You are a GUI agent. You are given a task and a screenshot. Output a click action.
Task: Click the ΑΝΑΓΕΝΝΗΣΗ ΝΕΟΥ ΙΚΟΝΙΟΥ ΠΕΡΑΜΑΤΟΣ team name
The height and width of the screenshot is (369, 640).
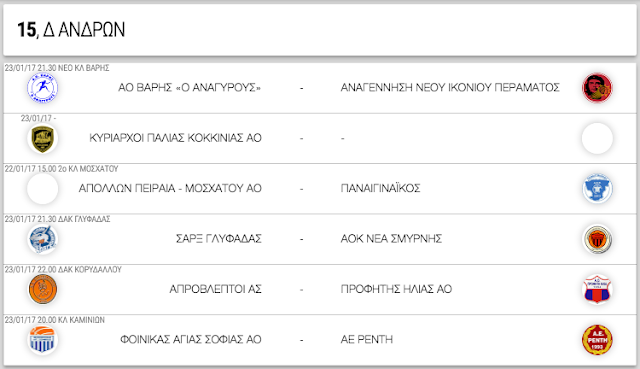(450, 88)
